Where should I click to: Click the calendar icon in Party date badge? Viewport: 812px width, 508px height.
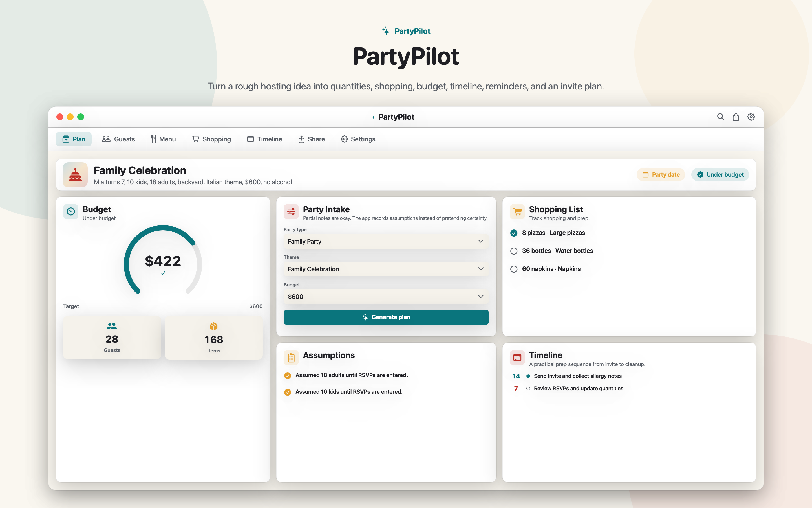point(645,175)
